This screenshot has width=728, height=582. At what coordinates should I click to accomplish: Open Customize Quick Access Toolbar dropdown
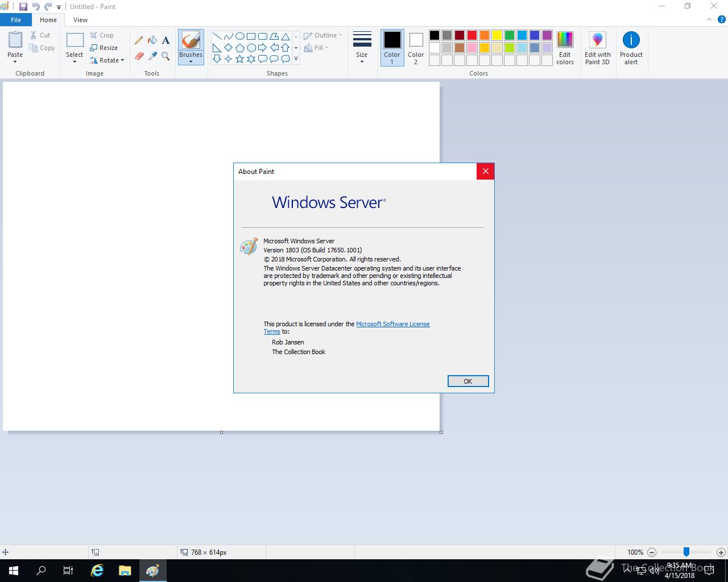[59, 7]
